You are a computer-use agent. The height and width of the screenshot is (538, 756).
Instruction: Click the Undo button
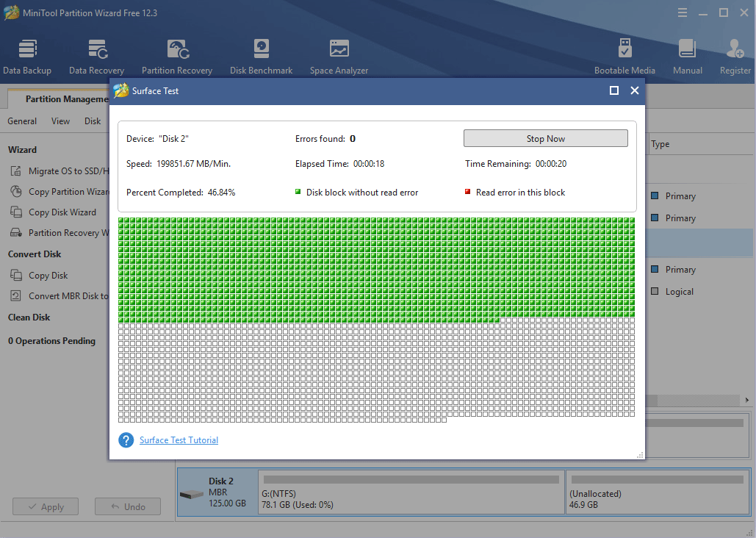[128, 506]
